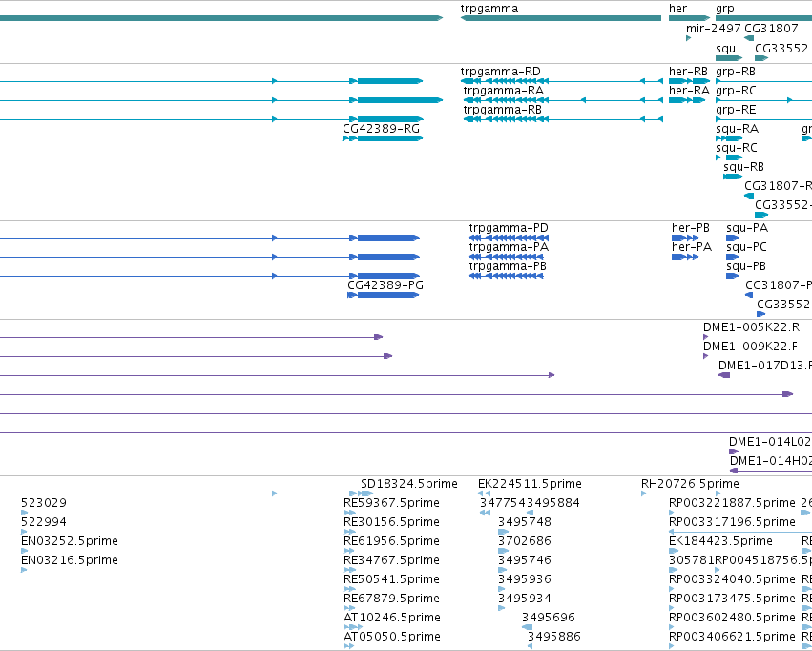Click the her-PB protein label
The width and height of the screenshot is (812, 651).
pos(691,228)
